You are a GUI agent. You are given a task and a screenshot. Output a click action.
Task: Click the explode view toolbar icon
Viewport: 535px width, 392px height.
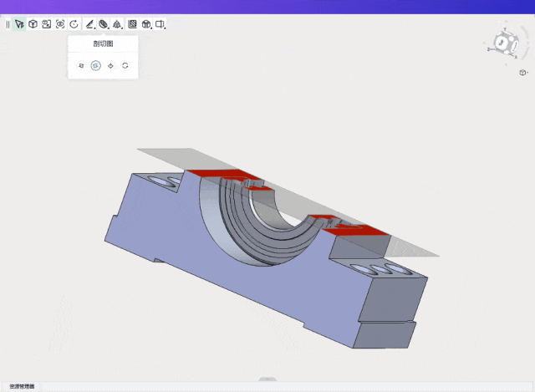point(117,24)
